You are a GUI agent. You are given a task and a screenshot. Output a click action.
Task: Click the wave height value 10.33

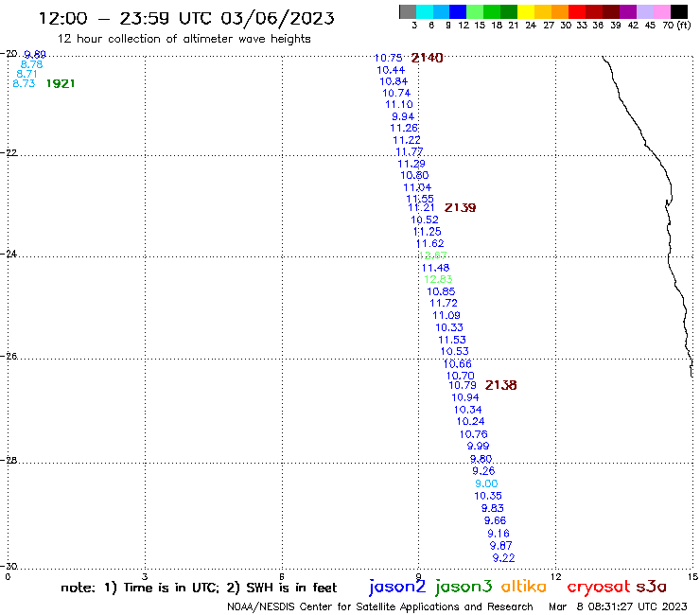pos(449,327)
